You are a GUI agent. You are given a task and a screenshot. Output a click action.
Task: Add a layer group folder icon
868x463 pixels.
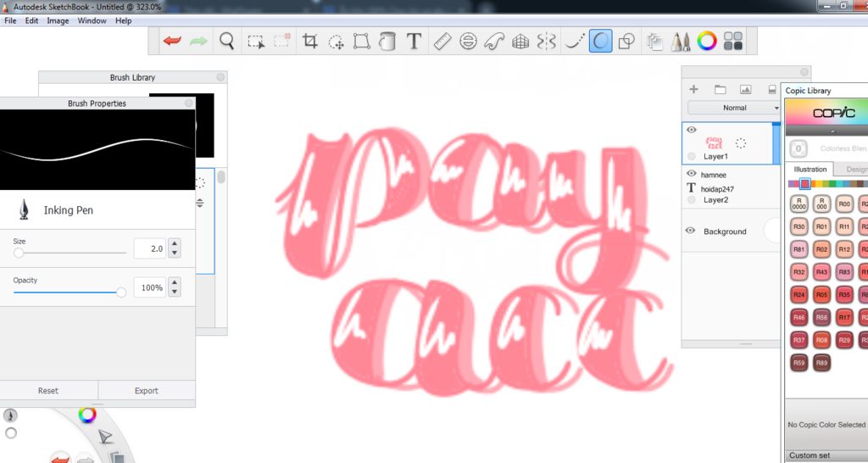click(720, 89)
